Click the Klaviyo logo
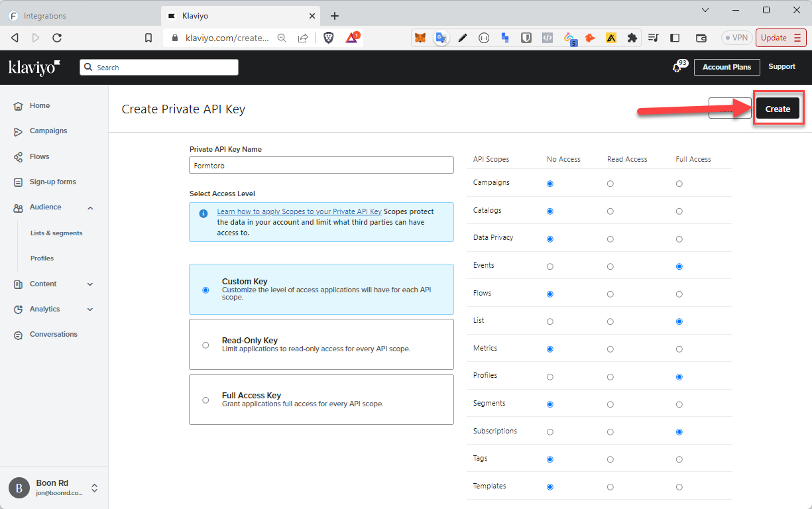Viewport: 812px width, 509px height. [34, 67]
